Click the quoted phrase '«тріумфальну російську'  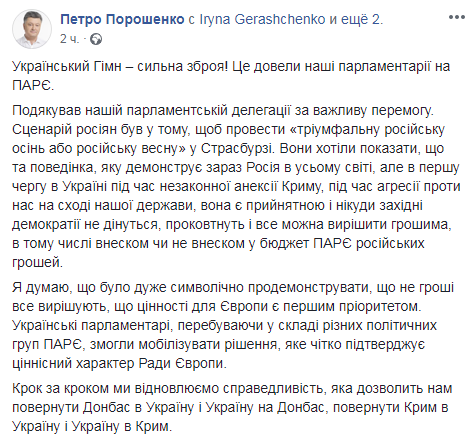pos(367,130)
